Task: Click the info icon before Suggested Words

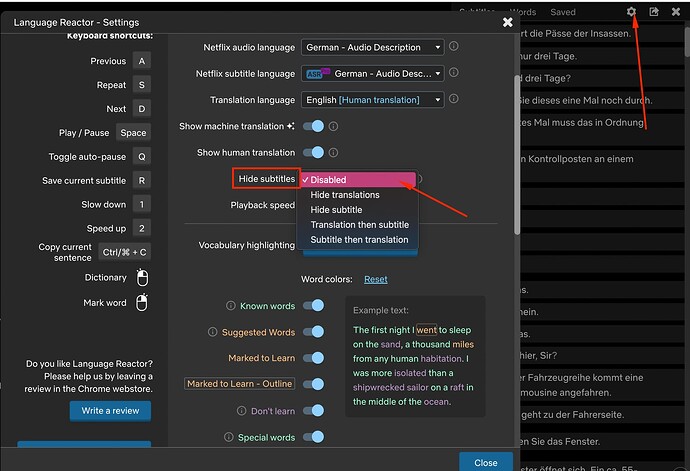Action: (213, 332)
